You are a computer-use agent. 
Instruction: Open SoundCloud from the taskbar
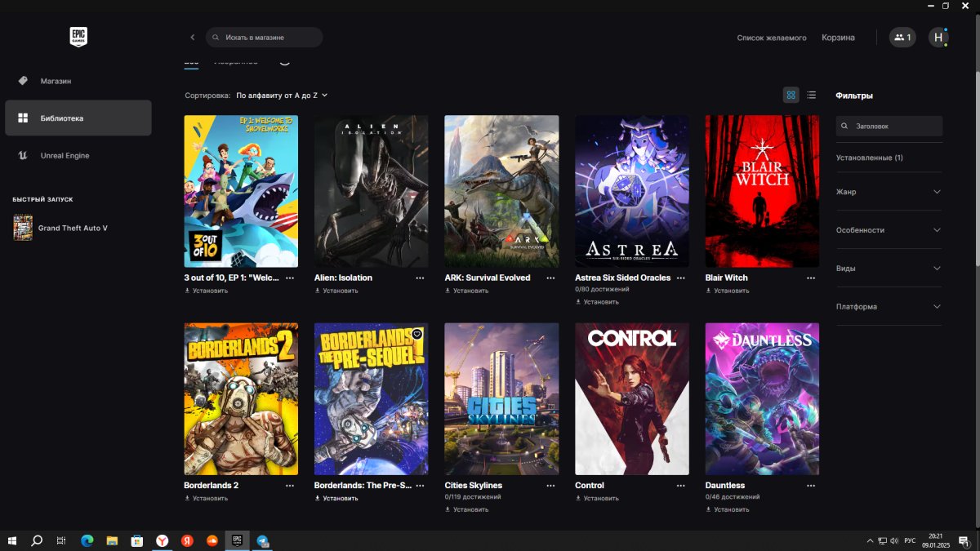coord(212,540)
